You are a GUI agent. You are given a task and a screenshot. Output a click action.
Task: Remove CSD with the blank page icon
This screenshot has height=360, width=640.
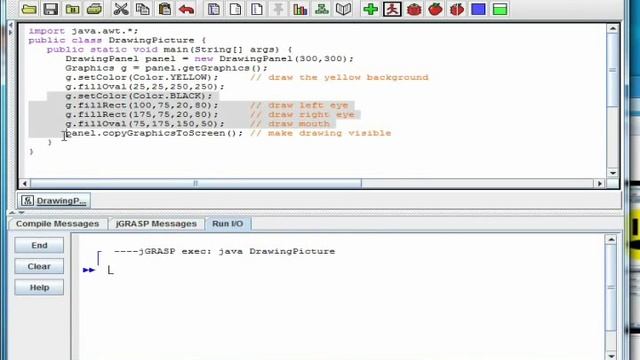[x=235, y=9]
